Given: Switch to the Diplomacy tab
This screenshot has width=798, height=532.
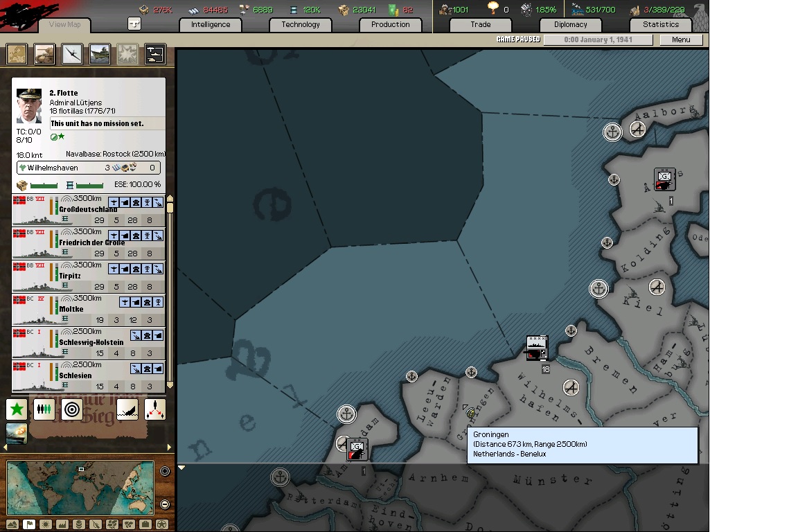Looking at the screenshot, I should [x=571, y=24].
